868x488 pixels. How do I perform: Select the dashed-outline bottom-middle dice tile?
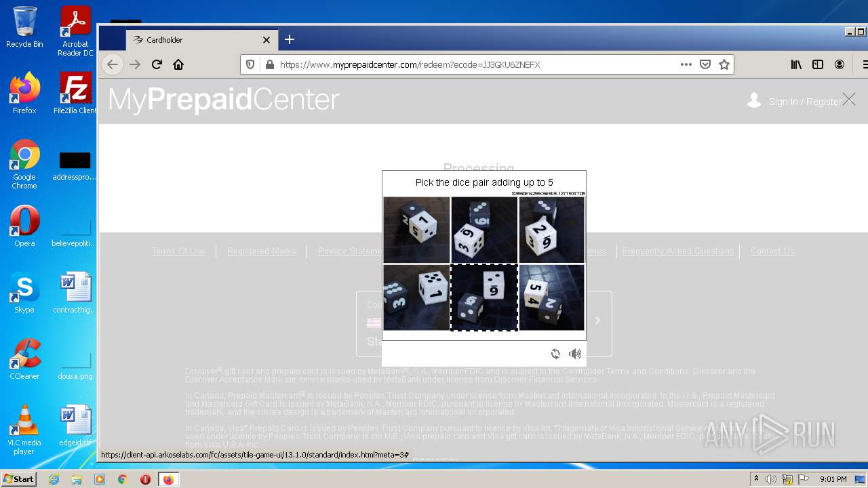pos(484,298)
